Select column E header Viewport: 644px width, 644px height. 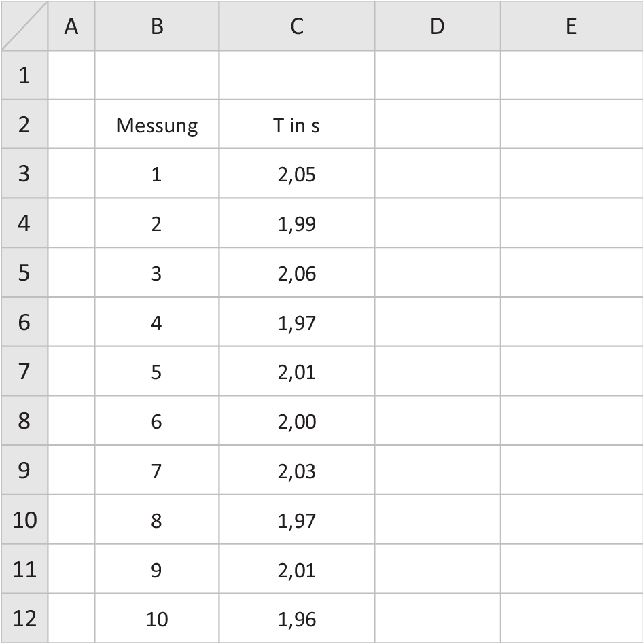point(572,26)
